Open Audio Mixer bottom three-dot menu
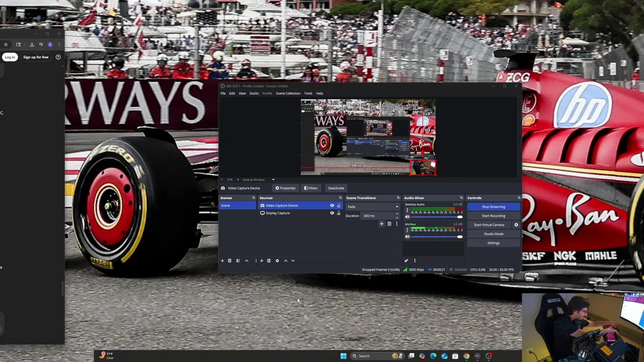The width and height of the screenshot is (644, 362). tap(415, 260)
